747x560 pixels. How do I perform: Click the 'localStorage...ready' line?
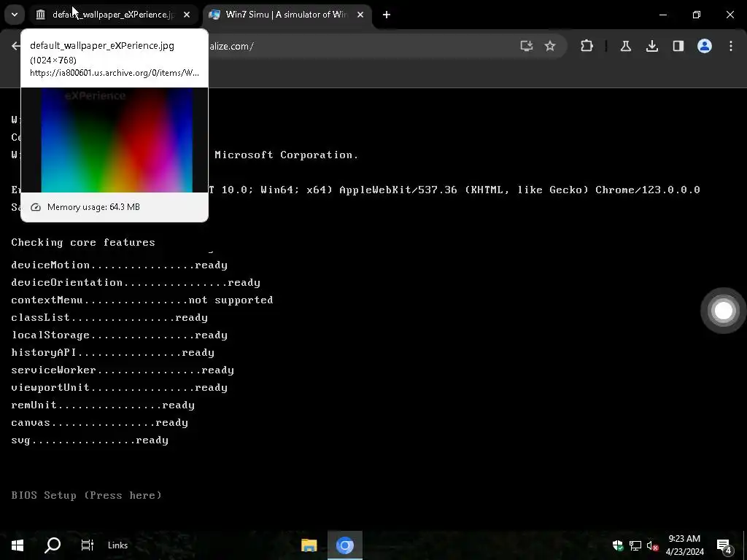tap(119, 335)
